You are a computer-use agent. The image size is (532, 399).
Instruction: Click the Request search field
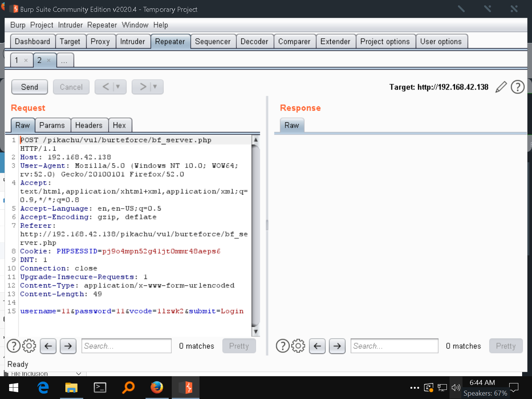tap(127, 346)
